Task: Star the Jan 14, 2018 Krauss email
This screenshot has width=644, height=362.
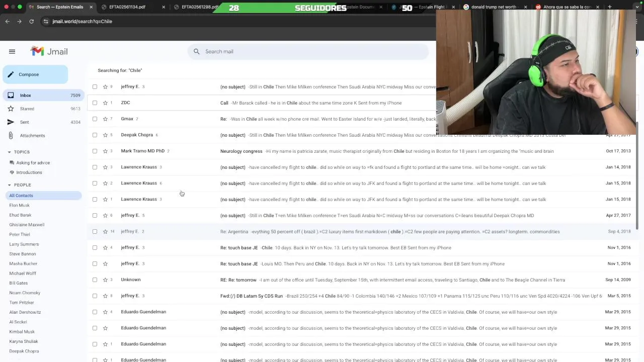Action: (105, 167)
